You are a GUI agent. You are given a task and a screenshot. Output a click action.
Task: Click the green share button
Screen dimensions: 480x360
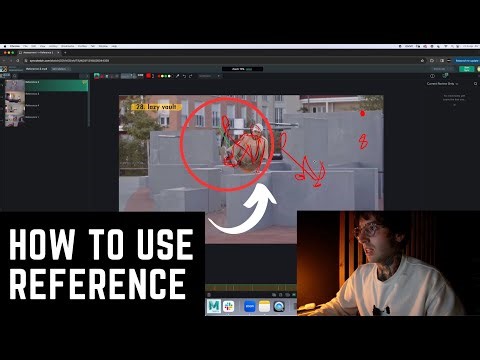pyautogui.click(x=466, y=69)
